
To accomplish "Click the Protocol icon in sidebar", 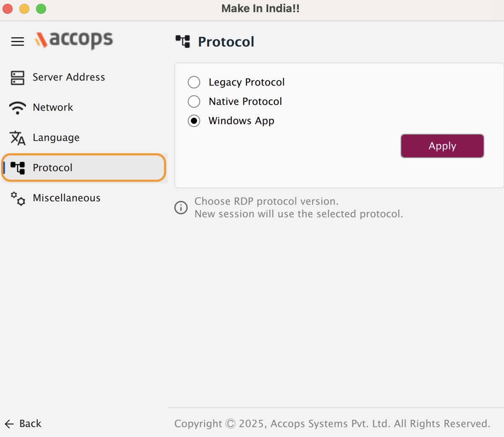I will coord(18,168).
